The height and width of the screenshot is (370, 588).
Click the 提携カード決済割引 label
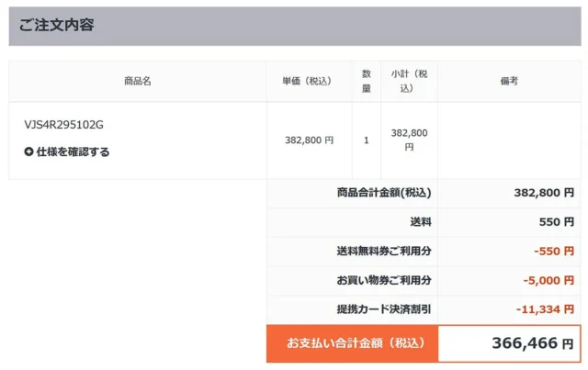tap(384, 310)
